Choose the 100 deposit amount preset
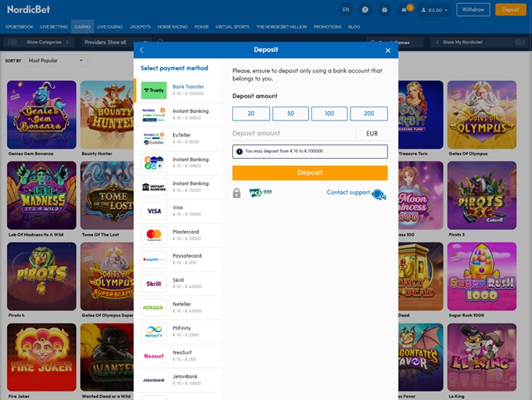The height and width of the screenshot is (400, 532). (329, 114)
